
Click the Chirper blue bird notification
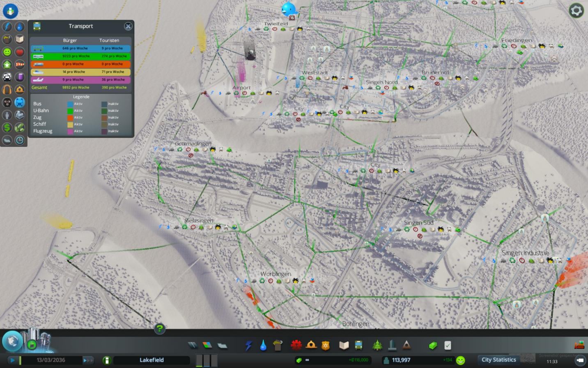[289, 9]
